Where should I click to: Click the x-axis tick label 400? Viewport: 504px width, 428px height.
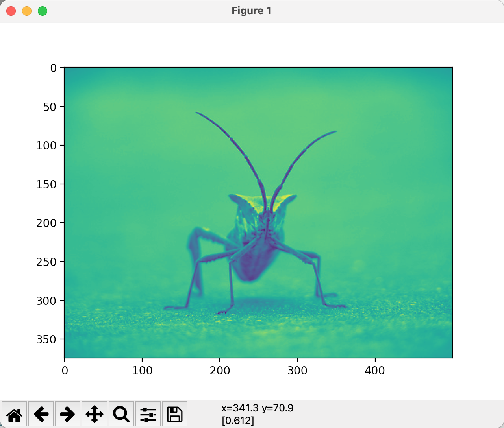coord(375,371)
